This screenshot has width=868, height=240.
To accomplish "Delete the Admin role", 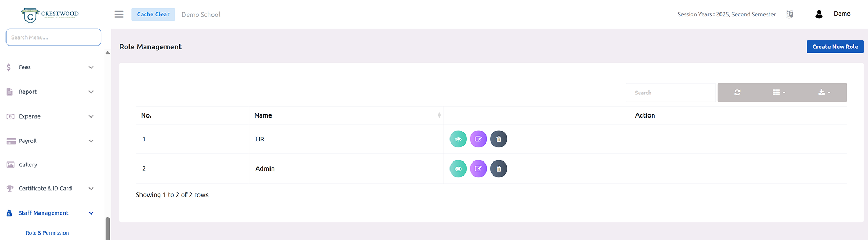I will [499, 169].
